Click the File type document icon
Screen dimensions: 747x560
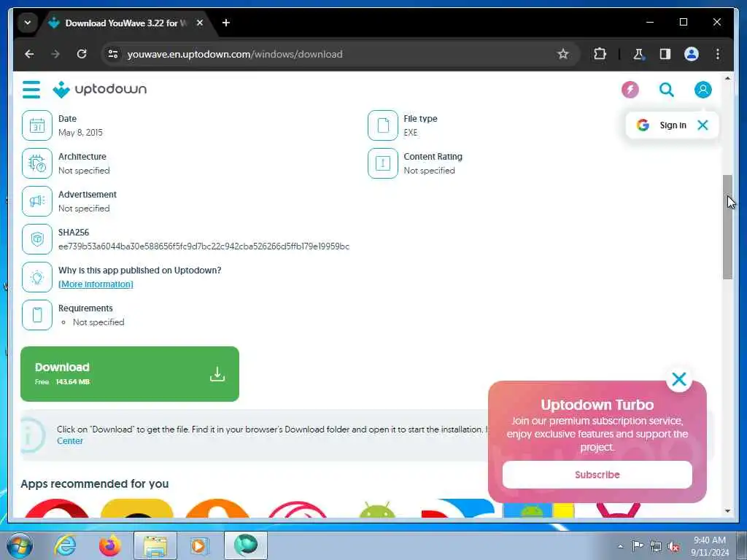pyautogui.click(x=382, y=125)
